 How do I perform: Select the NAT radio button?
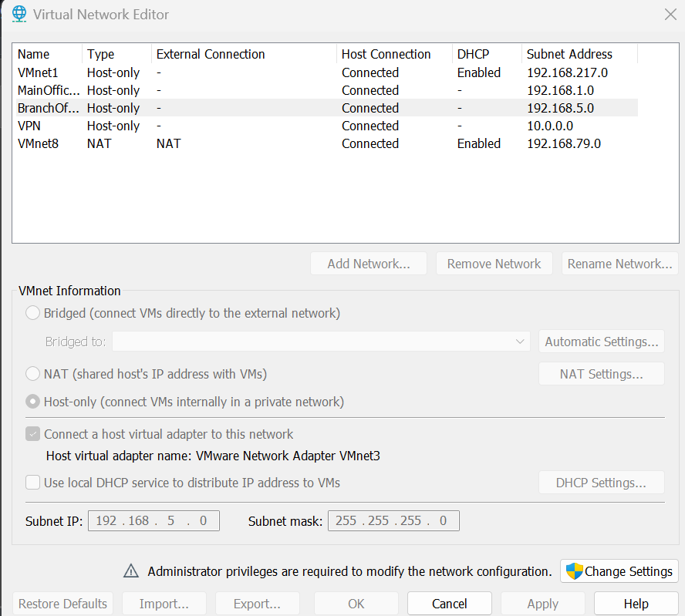pos(32,374)
